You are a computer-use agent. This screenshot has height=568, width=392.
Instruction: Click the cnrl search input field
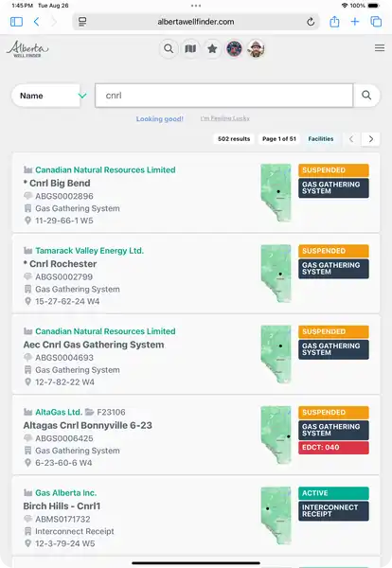coord(223,96)
